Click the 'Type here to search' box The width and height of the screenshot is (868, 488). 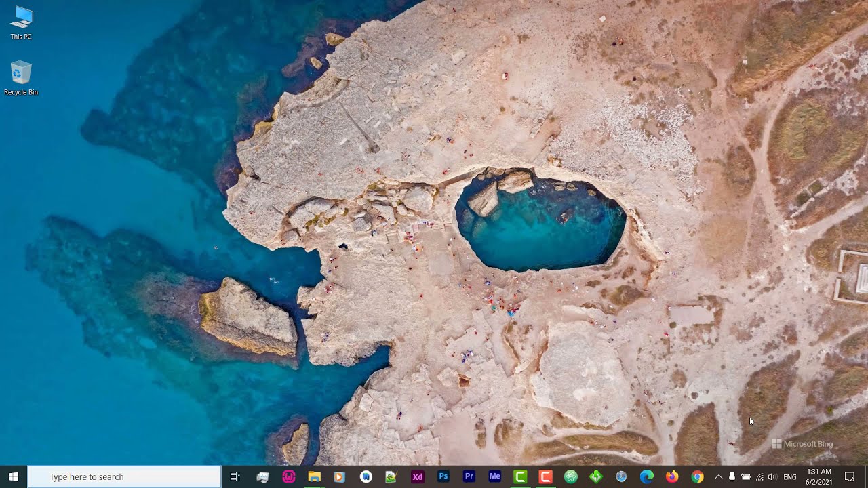124,476
